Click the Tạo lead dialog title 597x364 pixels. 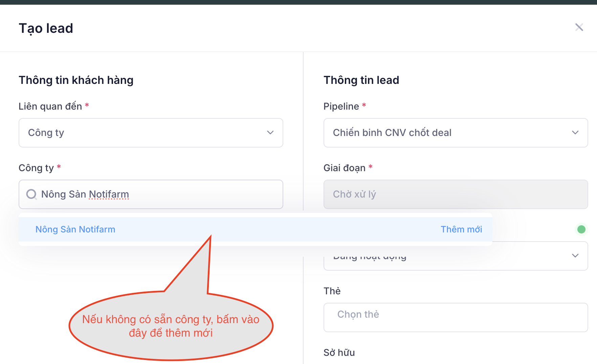46,28
